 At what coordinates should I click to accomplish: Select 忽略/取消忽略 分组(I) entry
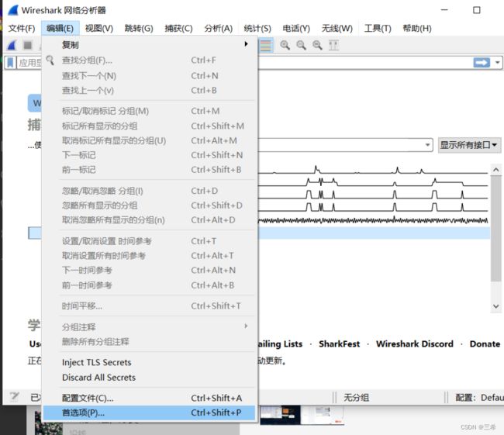click(x=150, y=191)
